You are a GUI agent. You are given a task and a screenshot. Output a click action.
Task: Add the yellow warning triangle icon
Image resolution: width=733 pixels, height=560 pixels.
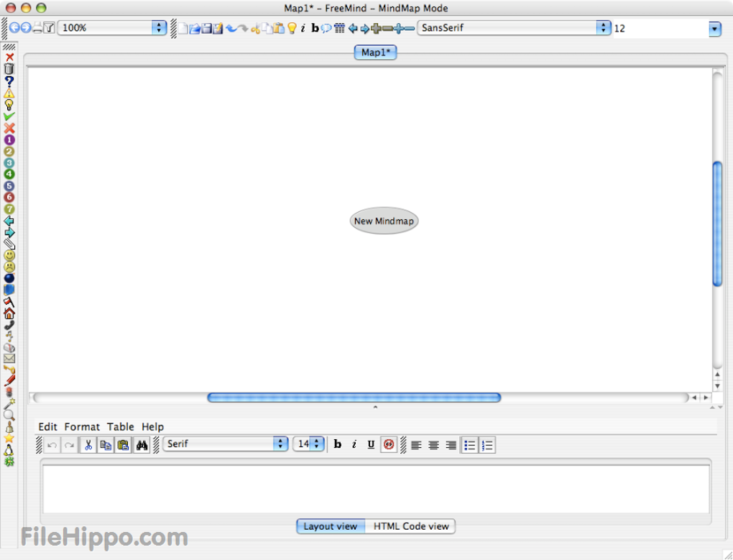tap(9, 93)
